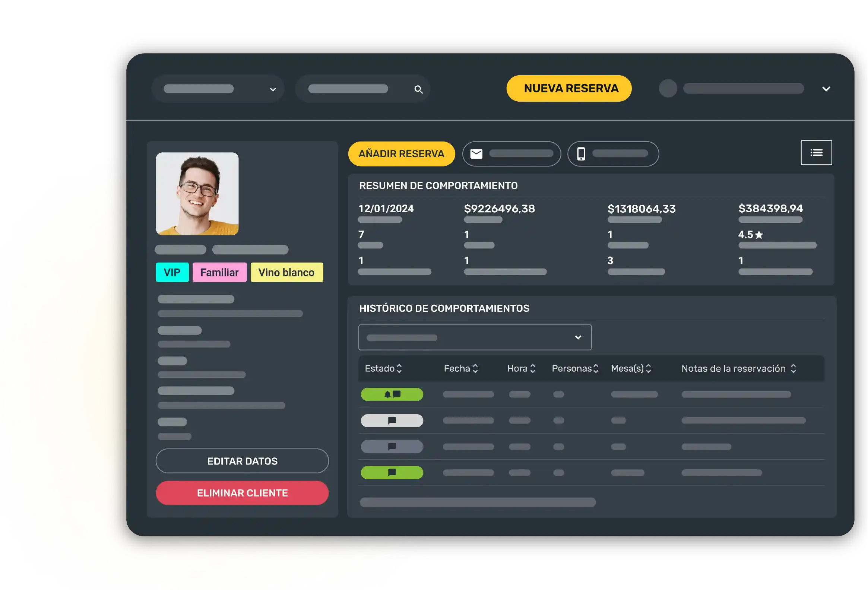Viewport: 868px width, 590px height.
Task: Select the cyan VIP tag
Action: [172, 273]
